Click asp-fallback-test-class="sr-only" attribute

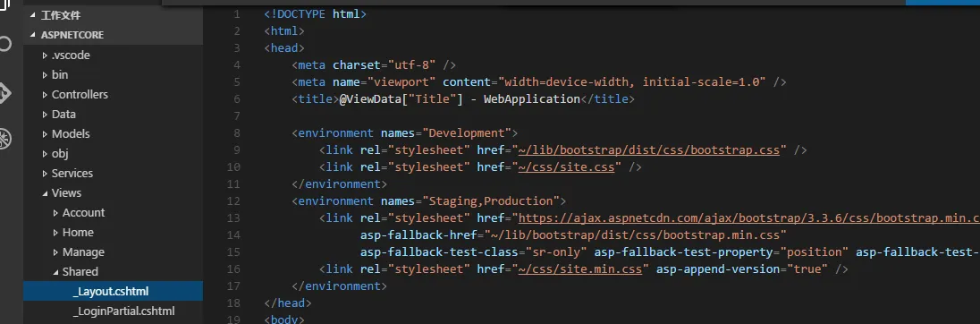pos(474,252)
